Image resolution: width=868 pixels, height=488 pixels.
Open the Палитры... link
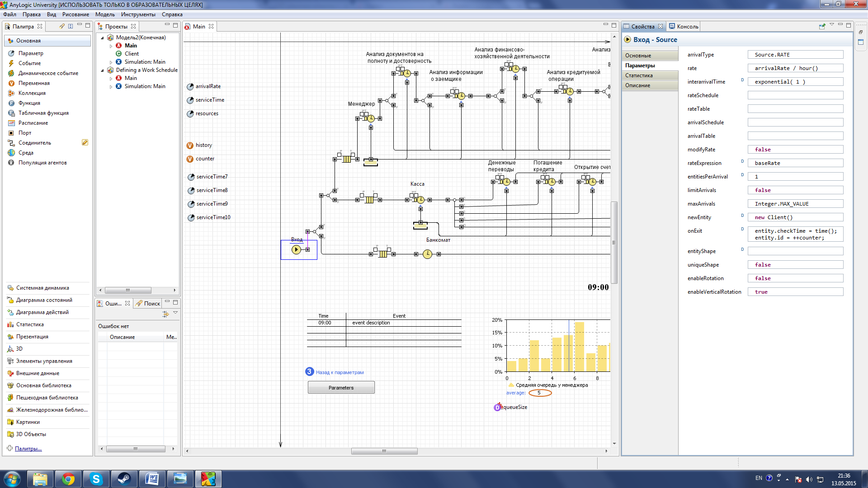28,449
